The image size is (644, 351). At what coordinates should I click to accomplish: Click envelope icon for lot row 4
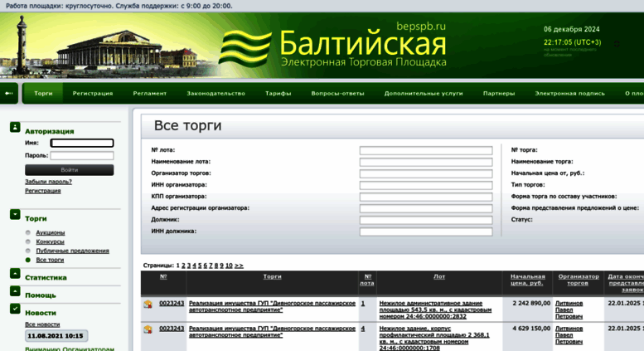pyautogui.click(x=148, y=329)
